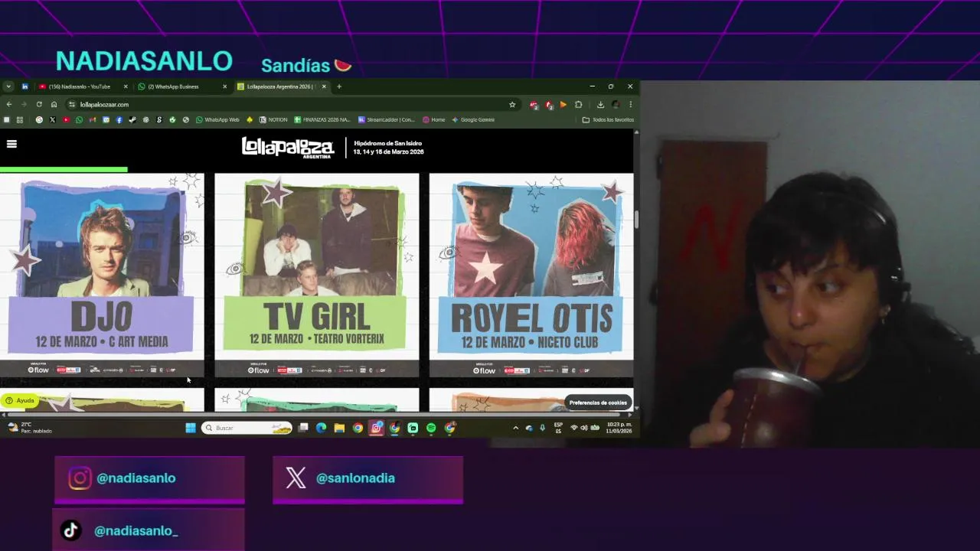Click the ESP language indicator
Viewport: 980px width, 551px height.
[558, 428]
